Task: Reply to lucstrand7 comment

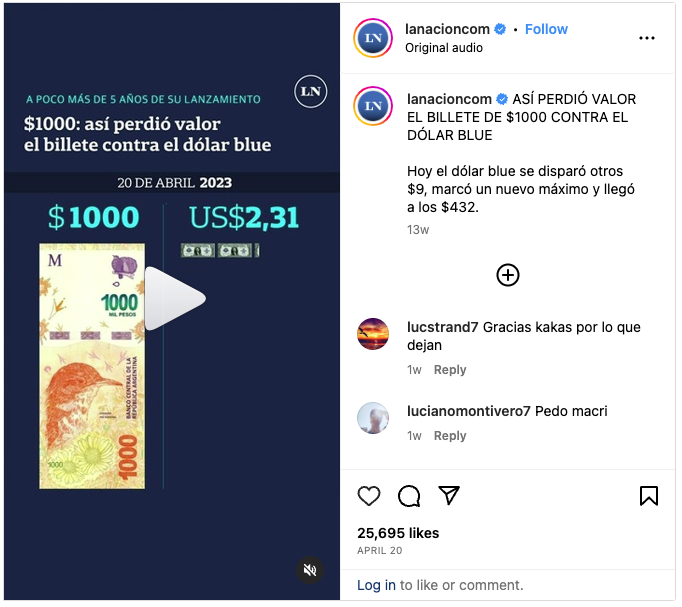Action: pyautogui.click(x=450, y=370)
